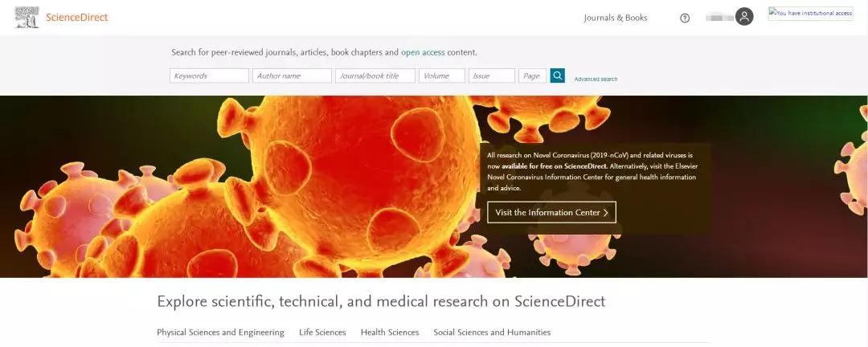This screenshot has height=347, width=868.
Task: Focus the Issue field
Action: [492, 76]
